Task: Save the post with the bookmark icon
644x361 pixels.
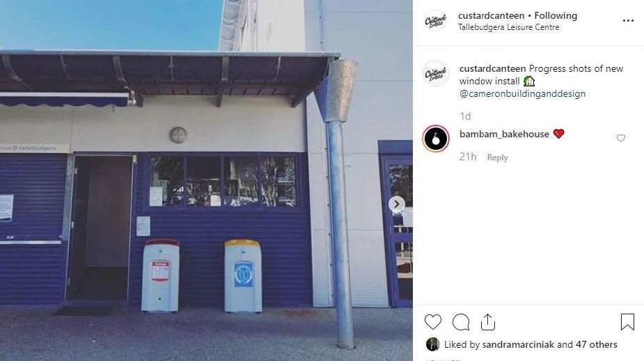Action: point(627,322)
